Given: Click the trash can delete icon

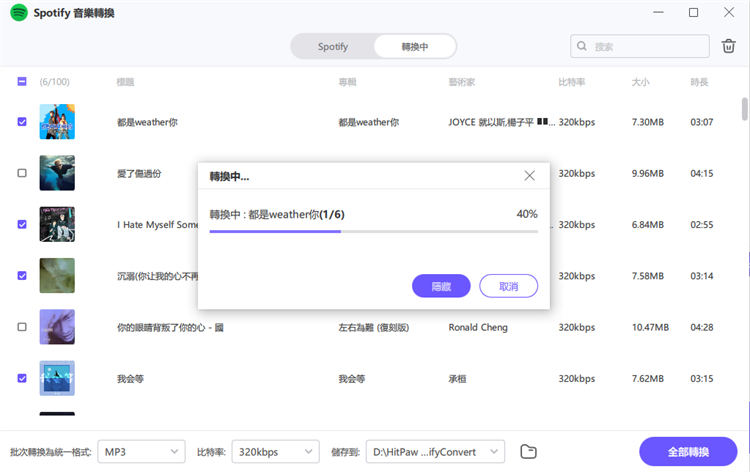Looking at the screenshot, I should point(728,46).
